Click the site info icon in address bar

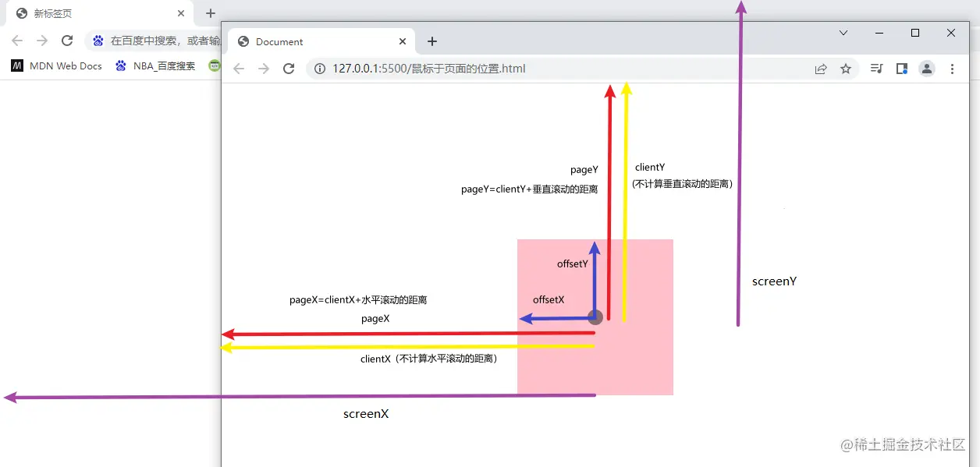point(320,69)
